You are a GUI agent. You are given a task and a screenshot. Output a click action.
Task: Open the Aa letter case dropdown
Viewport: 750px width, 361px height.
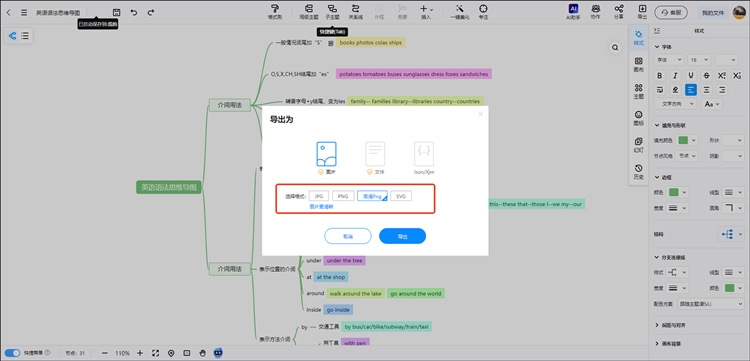(x=711, y=104)
